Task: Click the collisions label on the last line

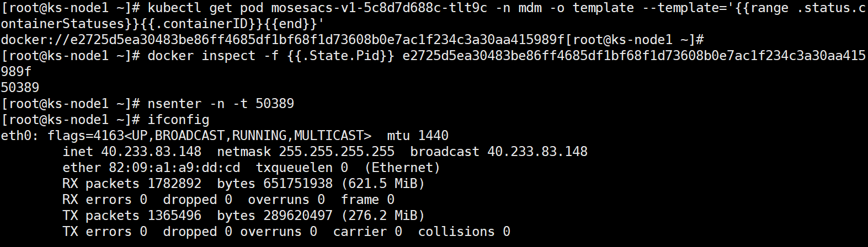Action: pos(456,232)
